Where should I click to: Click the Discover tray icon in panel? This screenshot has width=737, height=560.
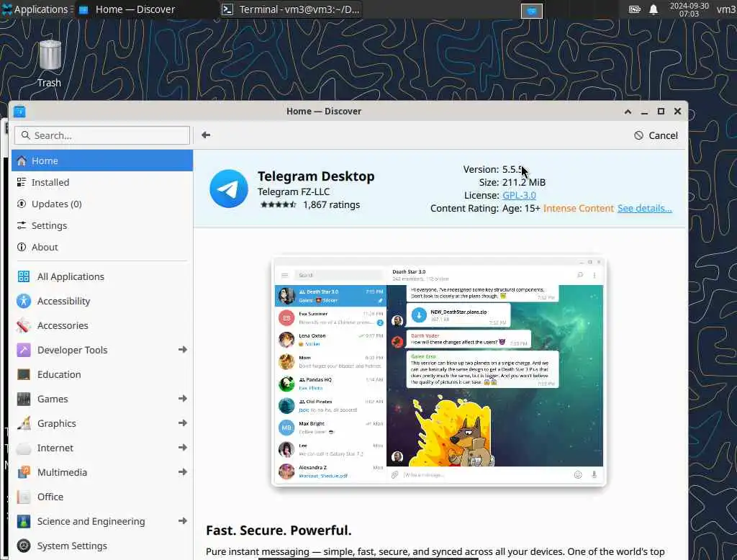click(532, 10)
